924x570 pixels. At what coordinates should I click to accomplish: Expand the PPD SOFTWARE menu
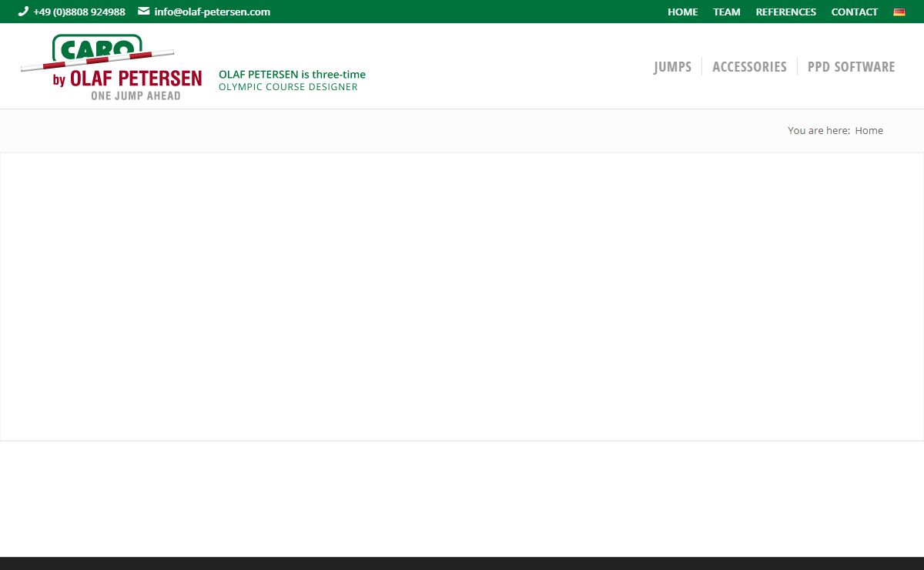[851, 67]
